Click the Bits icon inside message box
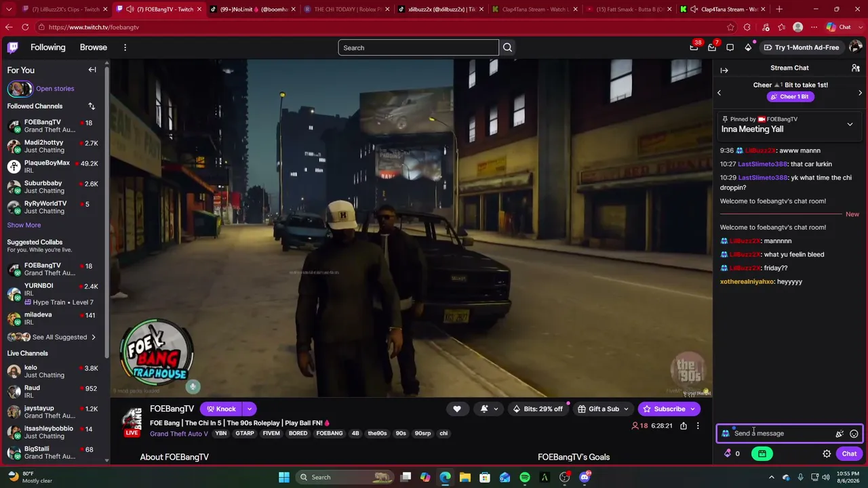Image resolution: width=868 pixels, height=488 pixels. click(x=840, y=434)
